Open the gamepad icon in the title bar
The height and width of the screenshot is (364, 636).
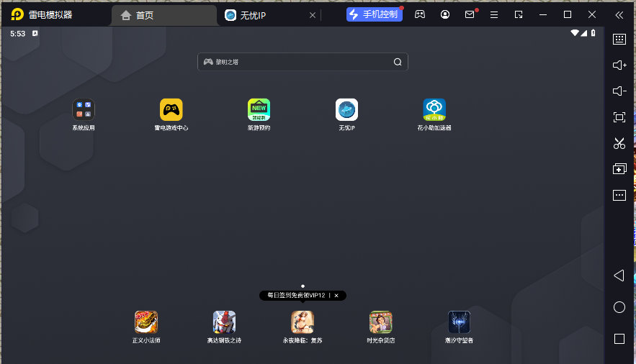pos(420,14)
